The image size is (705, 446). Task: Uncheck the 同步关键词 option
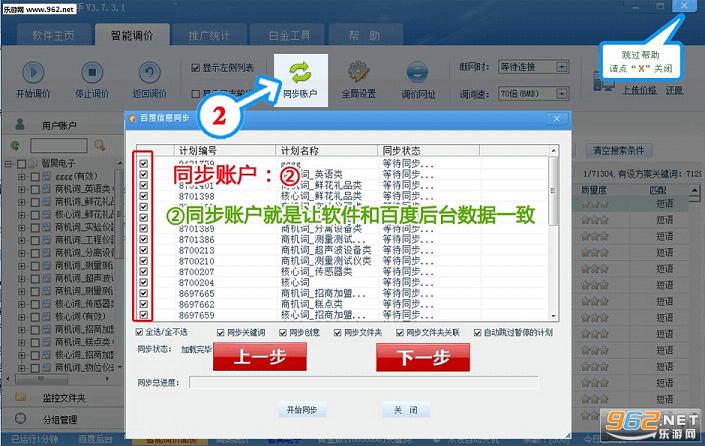point(220,333)
